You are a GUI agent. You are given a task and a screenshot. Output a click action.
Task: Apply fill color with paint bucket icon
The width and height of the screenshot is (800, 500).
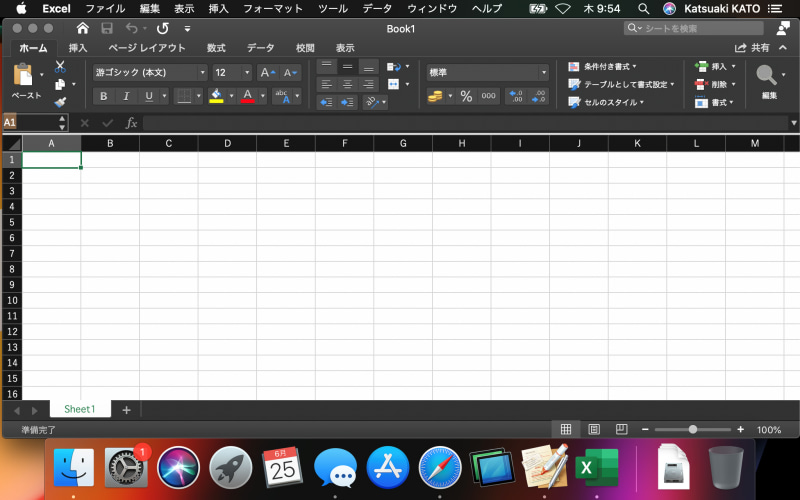tap(216, 96)
